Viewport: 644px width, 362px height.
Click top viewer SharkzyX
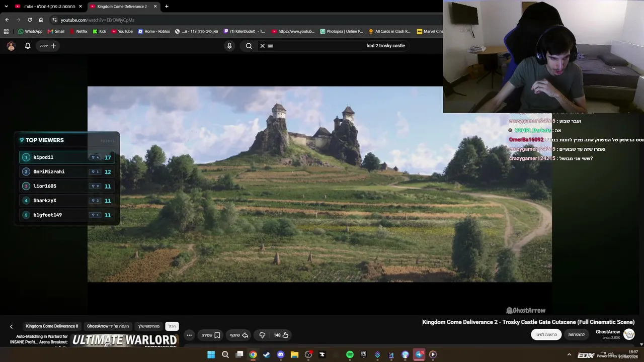(x=67, y=201)
